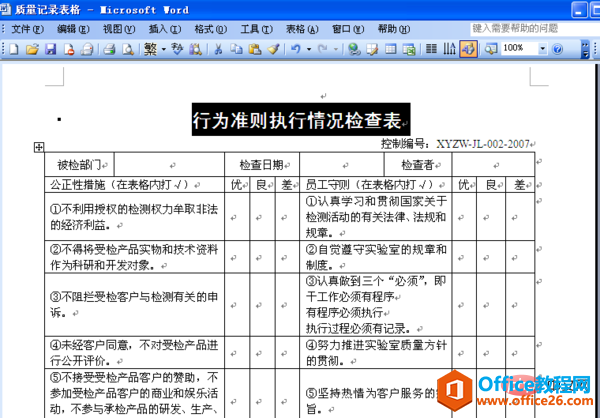Activate the Format Painter brush
The image size is (600, 418).
pyautogui.click(x=273, y=49)
